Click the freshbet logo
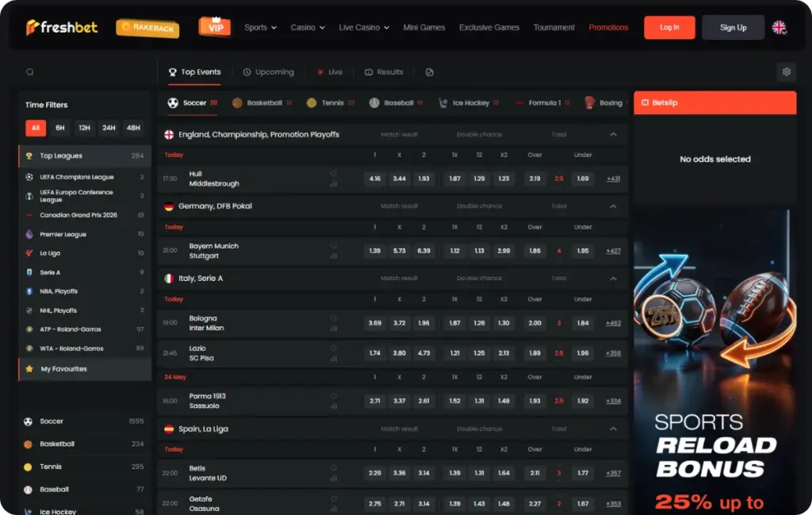The image size is (812, 515). (x=62, y=27)
